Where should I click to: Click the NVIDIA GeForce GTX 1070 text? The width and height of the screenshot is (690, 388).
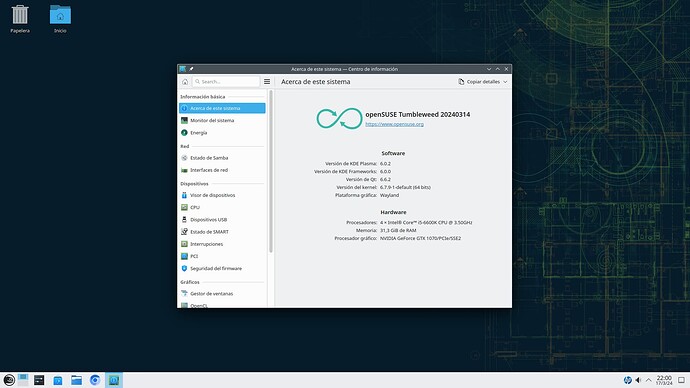pos(420,238)
